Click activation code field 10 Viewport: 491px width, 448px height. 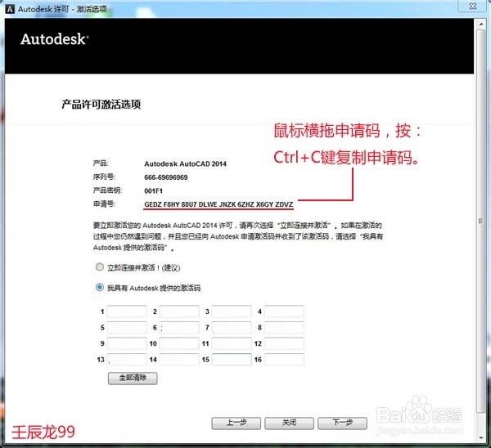tap(179, 343)
